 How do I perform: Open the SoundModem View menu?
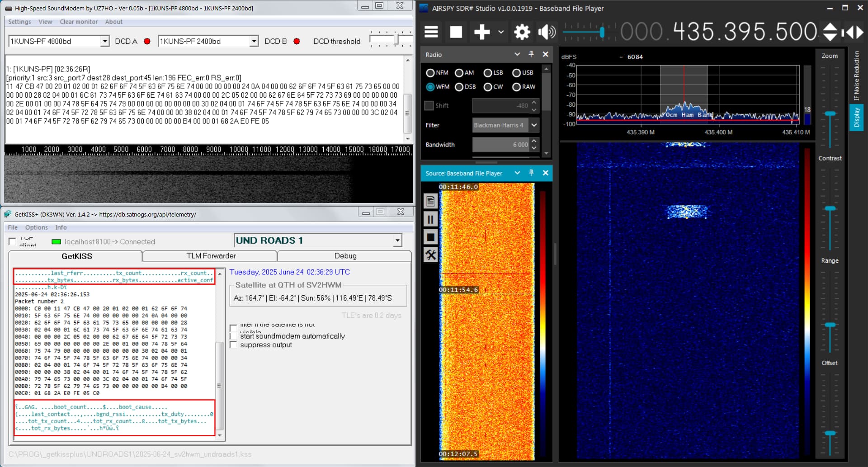click(45, 22)
